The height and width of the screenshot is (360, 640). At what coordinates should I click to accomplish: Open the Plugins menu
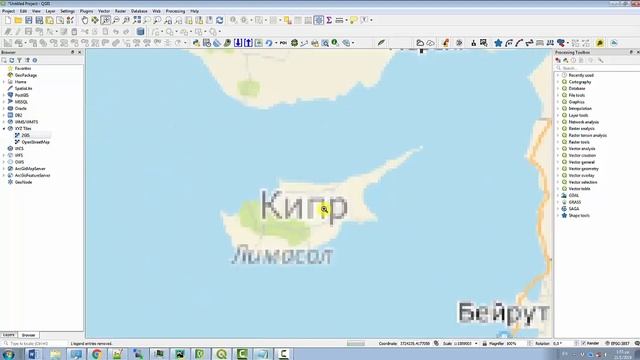(86, 11)
